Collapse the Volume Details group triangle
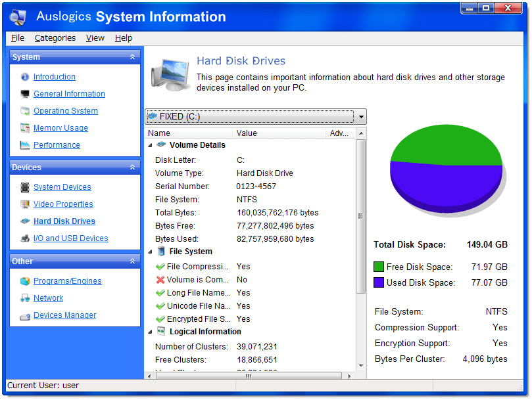Screen dimensions: 532x400 [x=150, y=145]
